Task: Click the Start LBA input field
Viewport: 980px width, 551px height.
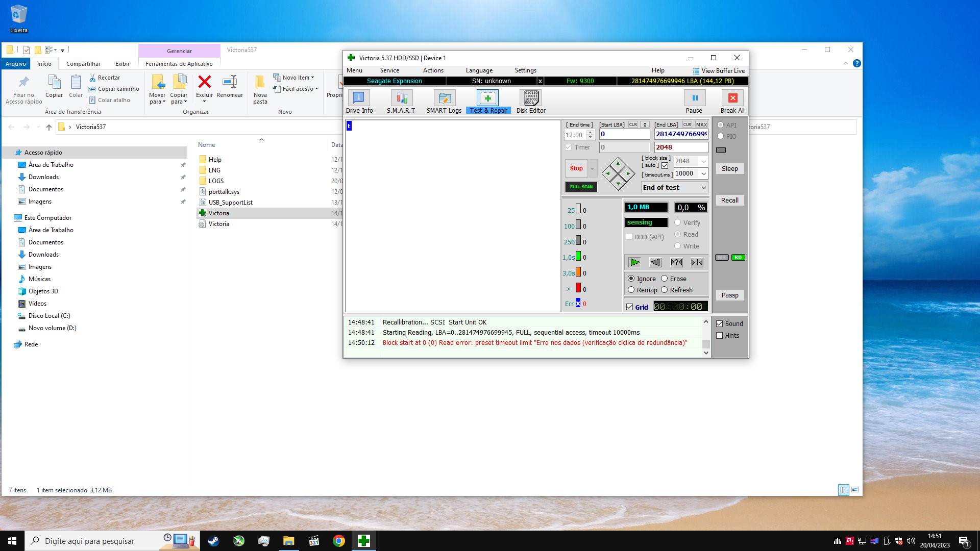Action: (x=625, y=134)
